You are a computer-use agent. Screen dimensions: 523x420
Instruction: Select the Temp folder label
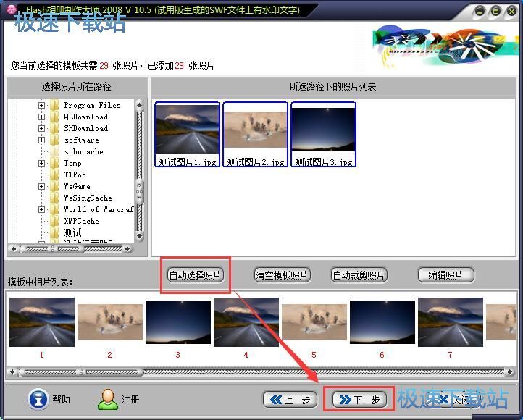pos(72,164)
